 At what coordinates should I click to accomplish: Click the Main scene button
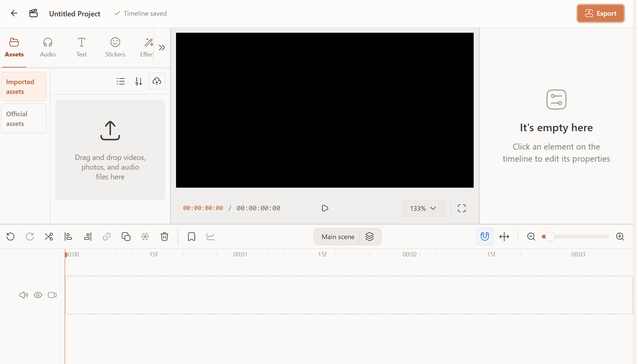click(338, 236)
